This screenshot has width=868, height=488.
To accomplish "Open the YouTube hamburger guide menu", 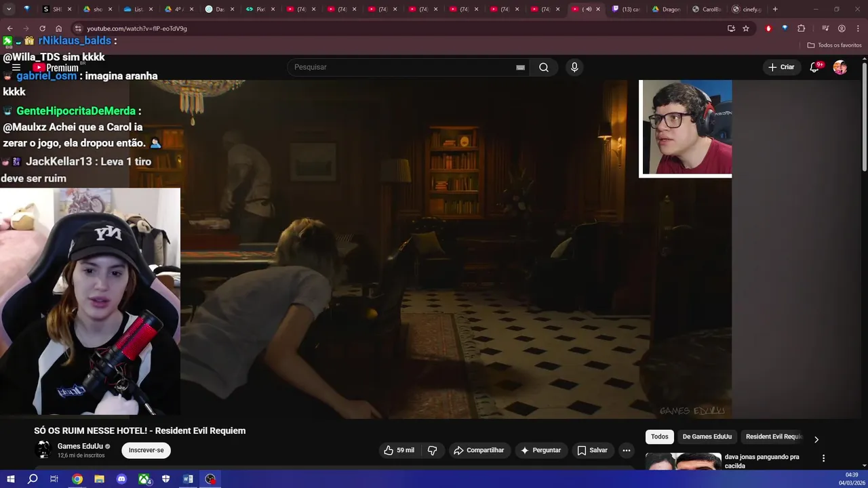I will [x=16, y=67].
